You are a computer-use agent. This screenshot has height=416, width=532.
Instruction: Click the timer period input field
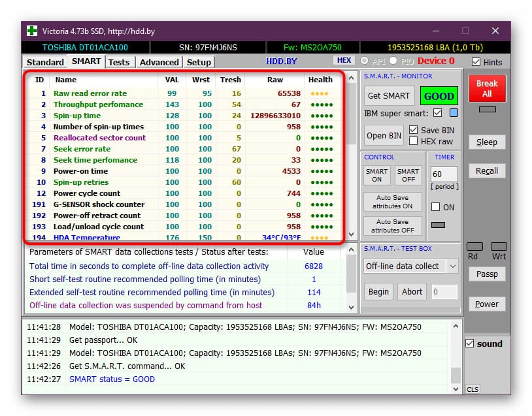[x=444, y=174]
